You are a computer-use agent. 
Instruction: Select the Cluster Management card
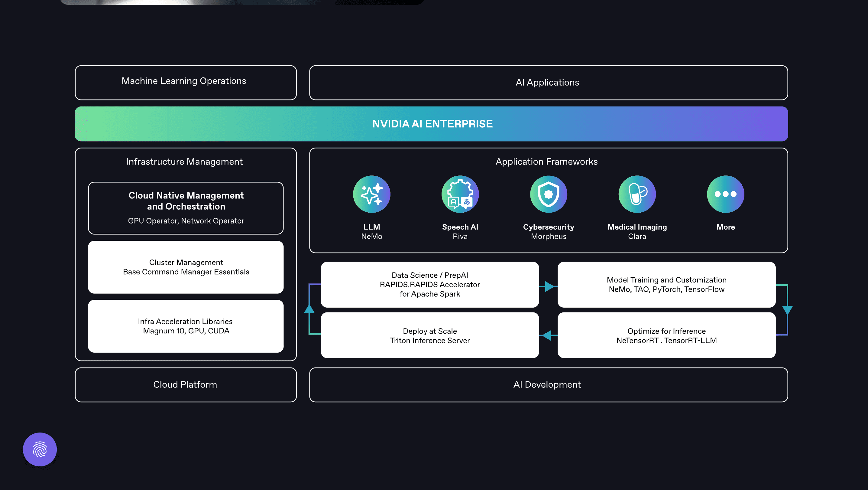[x=186, y=267]
